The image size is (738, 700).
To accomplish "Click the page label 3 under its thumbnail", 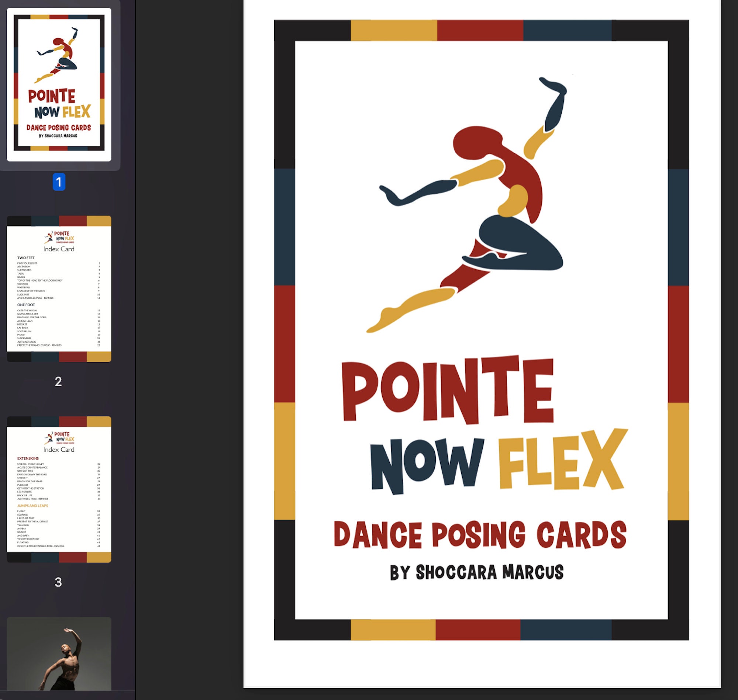I will click(x=59, y=582).
